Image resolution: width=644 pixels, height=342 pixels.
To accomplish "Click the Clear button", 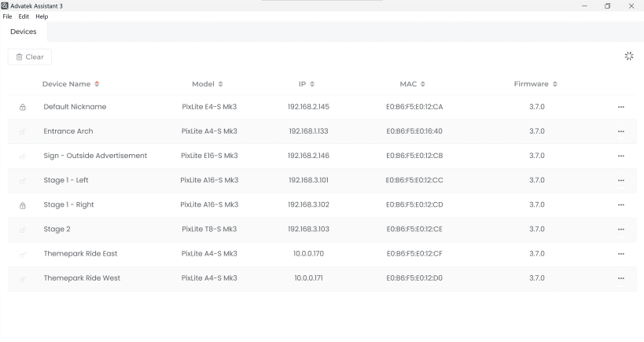I will 30,57.
